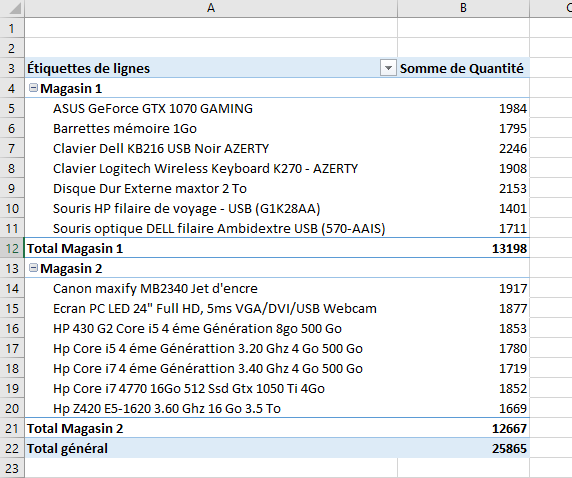
Task: Select row 22 header
Action: (x=12, y=448)
